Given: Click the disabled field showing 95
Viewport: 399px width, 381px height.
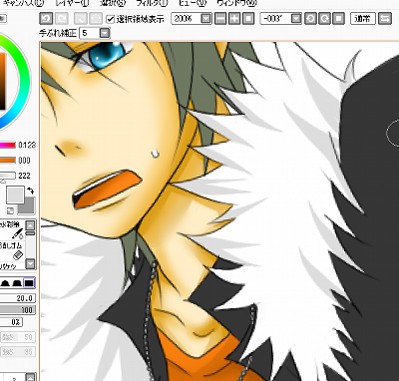Looking at the screenshot, I should (18, 352).
